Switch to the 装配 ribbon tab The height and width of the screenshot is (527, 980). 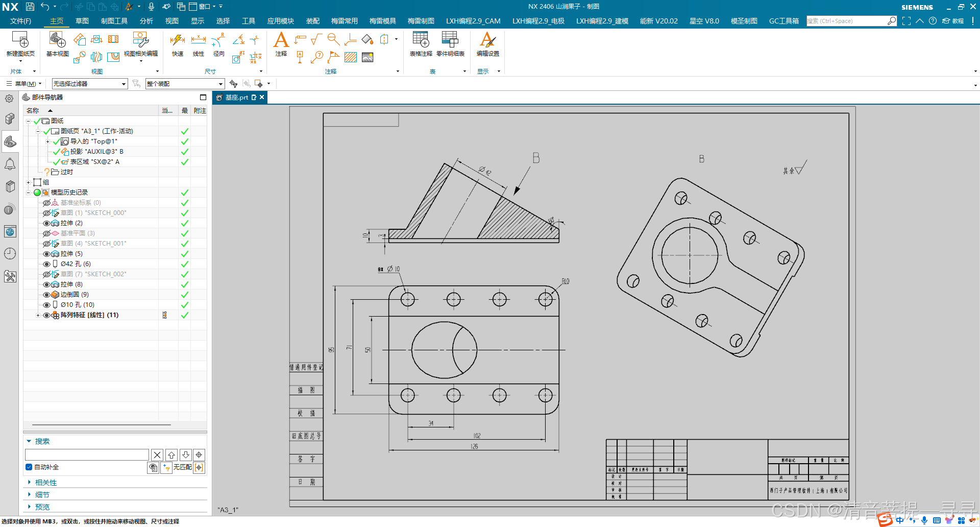pos(313,21)
